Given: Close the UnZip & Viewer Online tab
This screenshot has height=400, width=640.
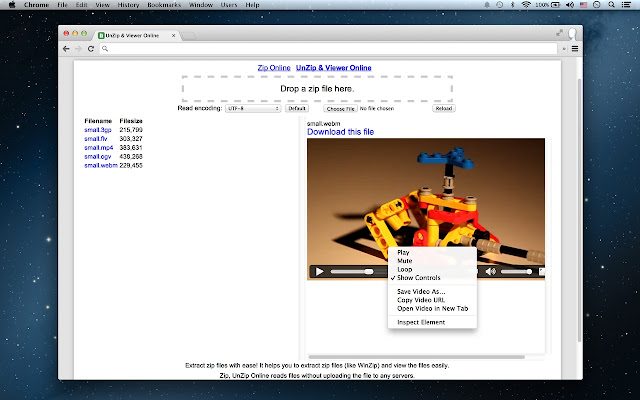Looking at the screenshot, I should tap(173, 36).
